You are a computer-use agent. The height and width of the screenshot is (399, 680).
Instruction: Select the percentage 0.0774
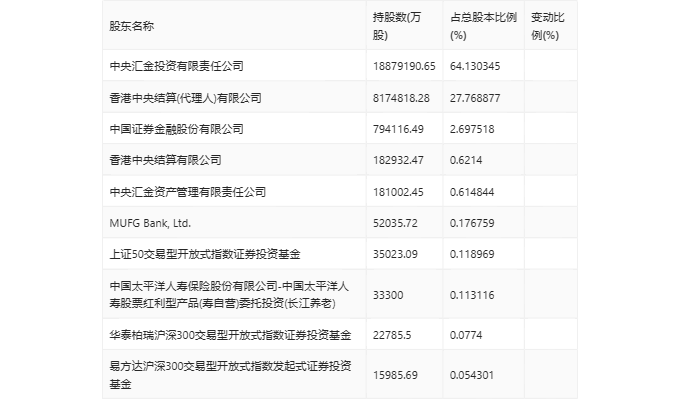coord(466,335)
